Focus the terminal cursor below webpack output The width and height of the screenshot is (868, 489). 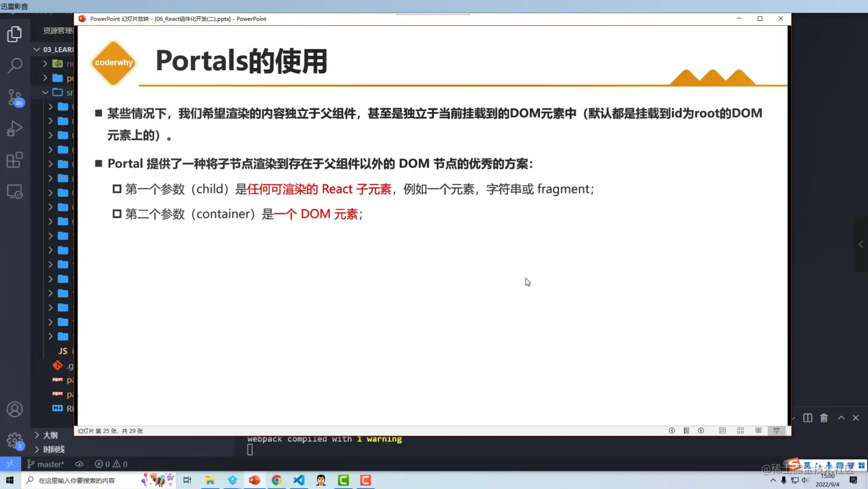pos(250,450)
